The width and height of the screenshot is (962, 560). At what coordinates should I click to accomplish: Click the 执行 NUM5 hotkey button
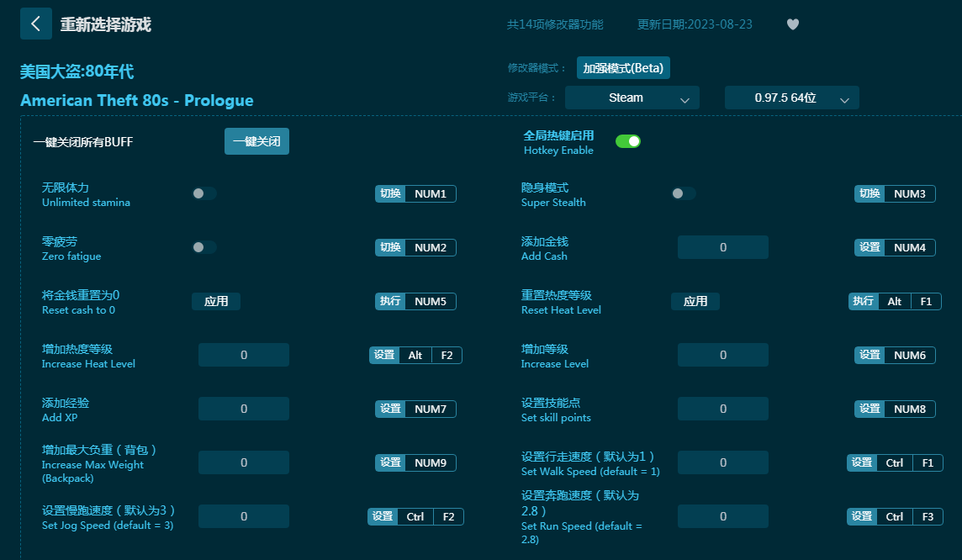tap(415, 301)
